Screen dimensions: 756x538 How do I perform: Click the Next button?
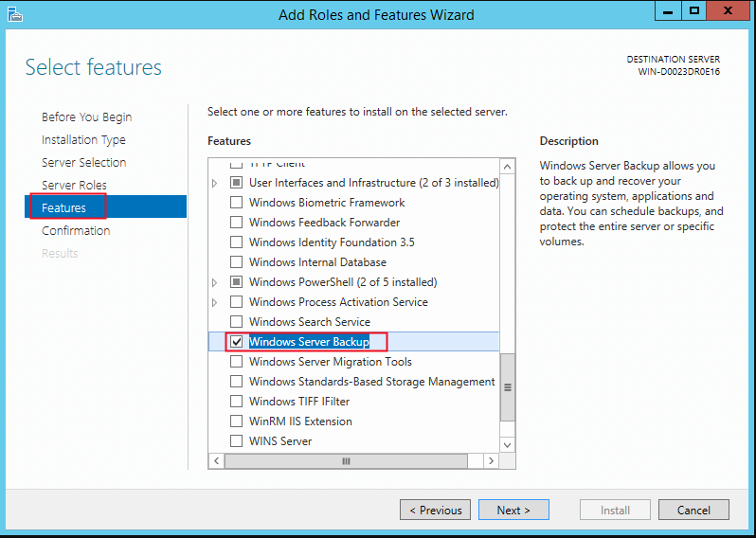[513, 511]
